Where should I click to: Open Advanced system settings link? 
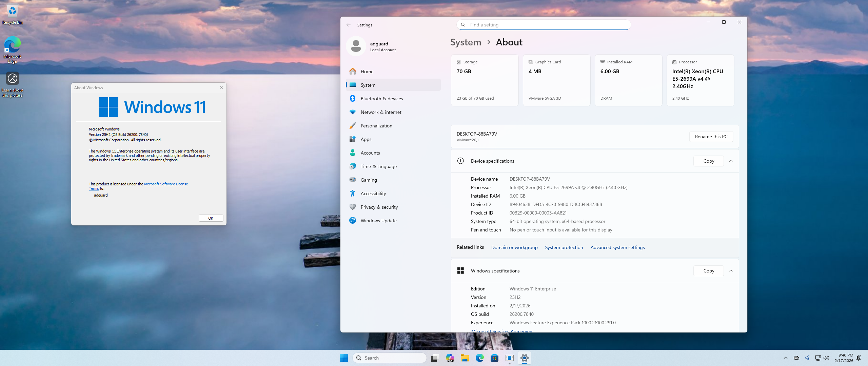pyautogui.click(x=617, y=247)
